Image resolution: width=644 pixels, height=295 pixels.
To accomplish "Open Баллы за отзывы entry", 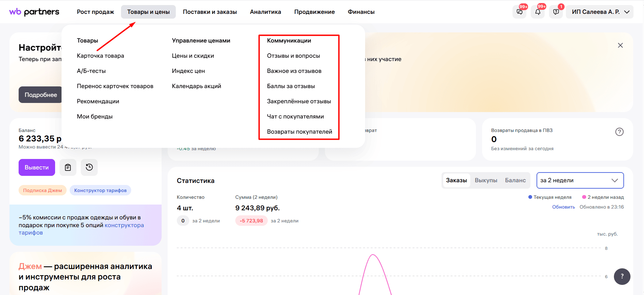I will [291, 86].
